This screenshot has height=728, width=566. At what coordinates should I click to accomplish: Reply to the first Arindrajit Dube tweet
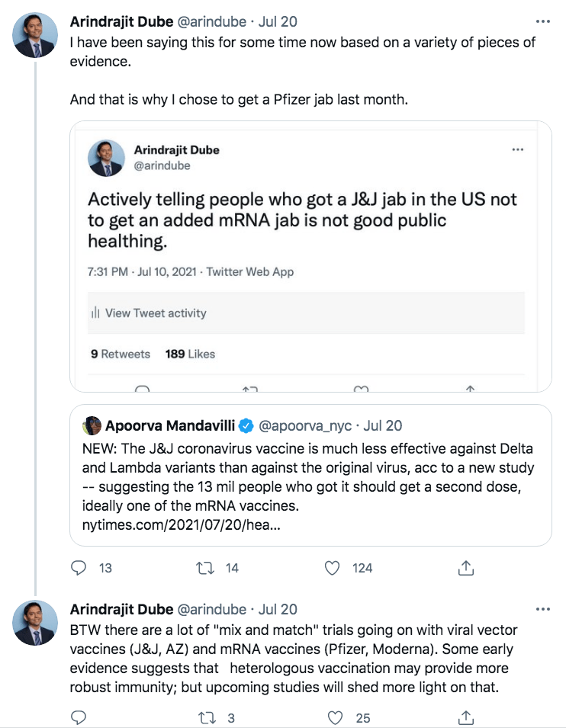click(x=79, y=568)
